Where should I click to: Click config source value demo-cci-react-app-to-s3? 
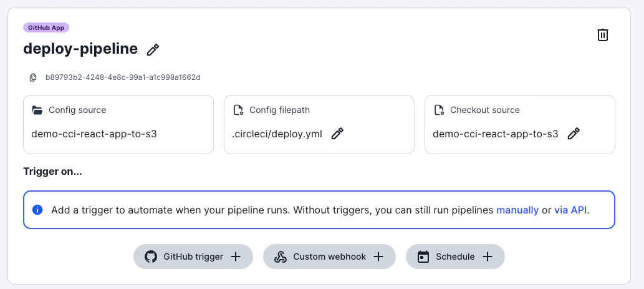pyautogui.click(x=94, y=134)
